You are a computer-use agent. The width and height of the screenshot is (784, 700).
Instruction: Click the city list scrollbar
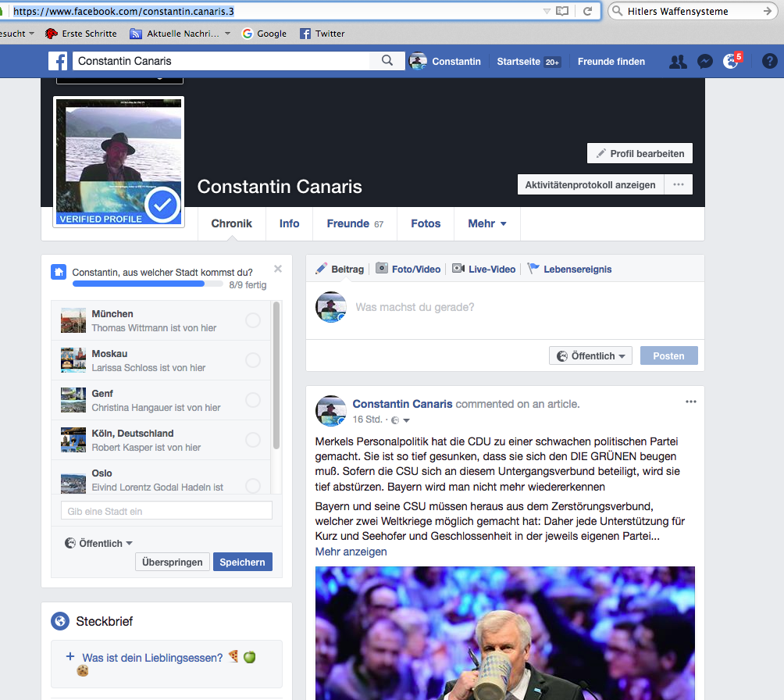click(x=276, y=375)
